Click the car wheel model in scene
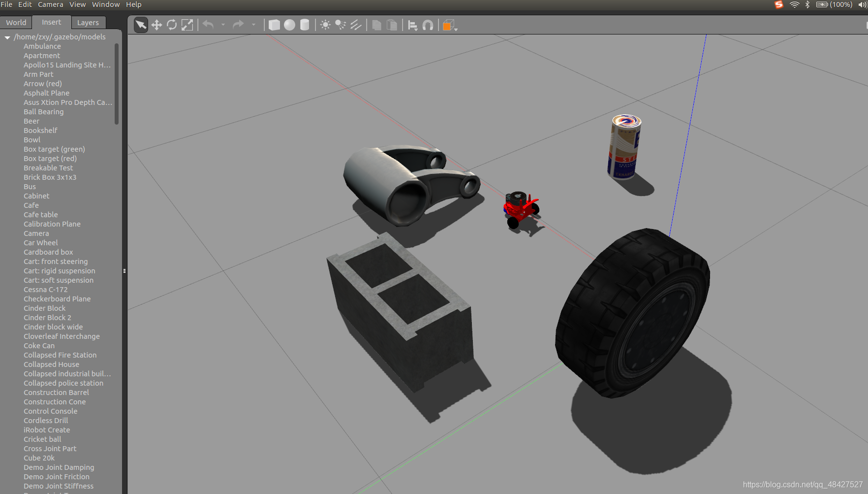 (633, 312)
